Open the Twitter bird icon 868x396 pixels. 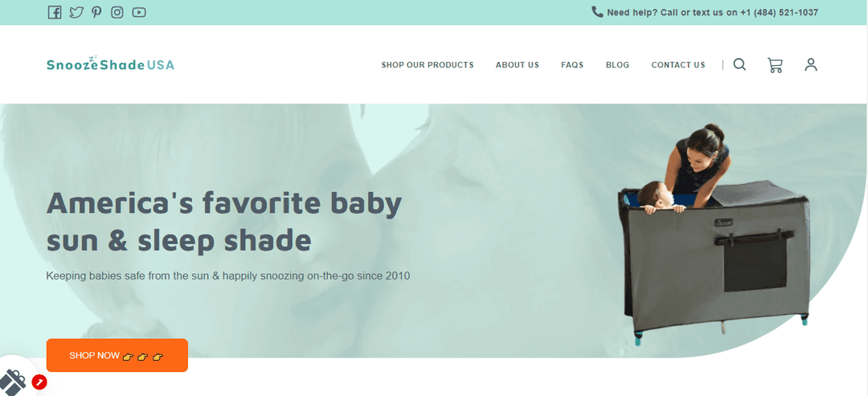pos(76,12)
